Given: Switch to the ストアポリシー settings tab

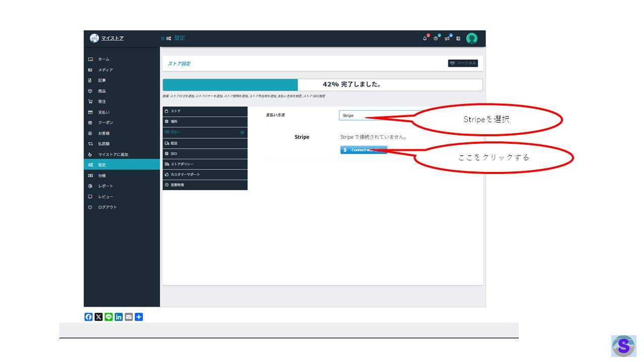Looking at the screenshot, I should click(205, 164).
